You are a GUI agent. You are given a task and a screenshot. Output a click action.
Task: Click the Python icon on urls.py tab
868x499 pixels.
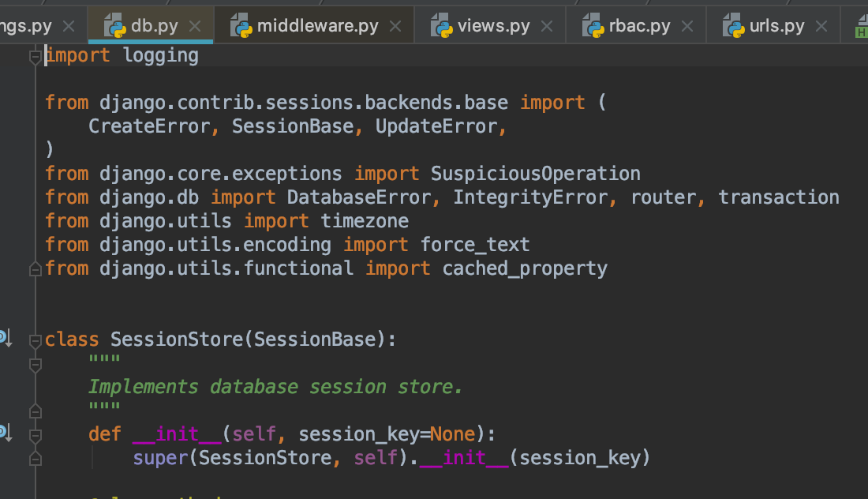735,27
